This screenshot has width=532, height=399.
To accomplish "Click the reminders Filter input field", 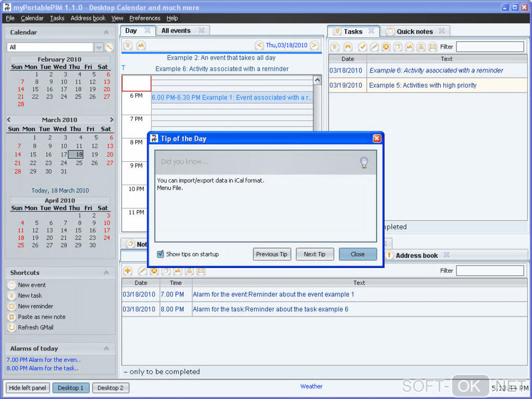I will pos(490,271).
